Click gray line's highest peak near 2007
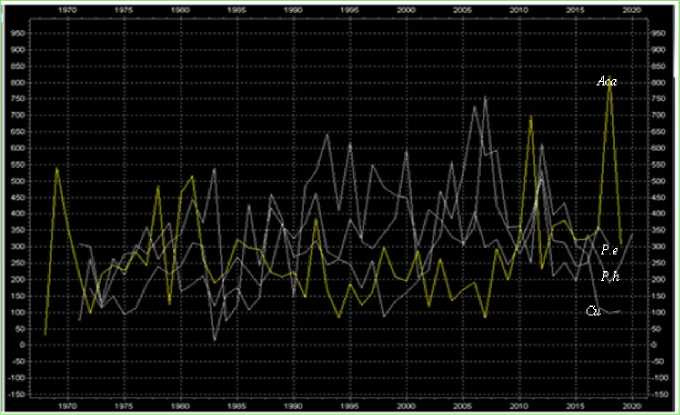The image size is (680, 415). tap(485, 97)
